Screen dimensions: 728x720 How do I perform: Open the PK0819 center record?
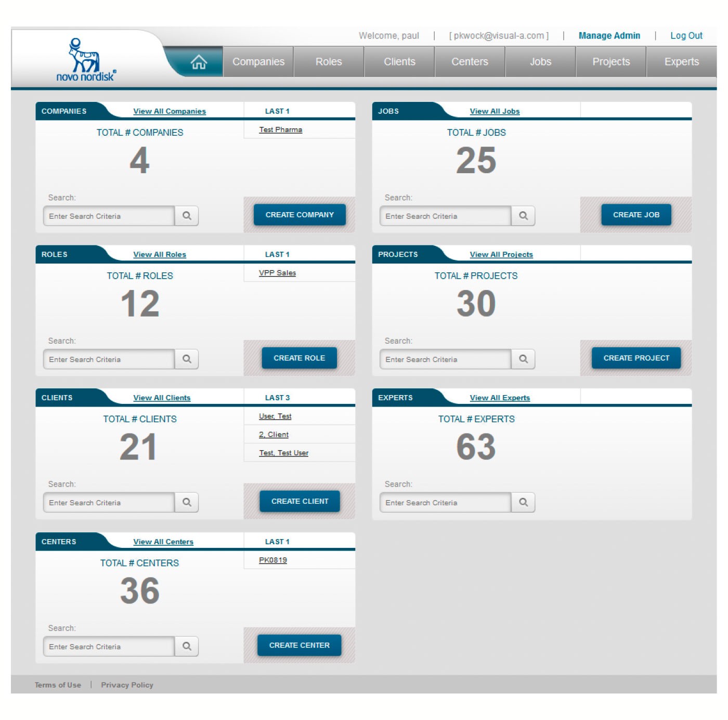pos(274,560)
